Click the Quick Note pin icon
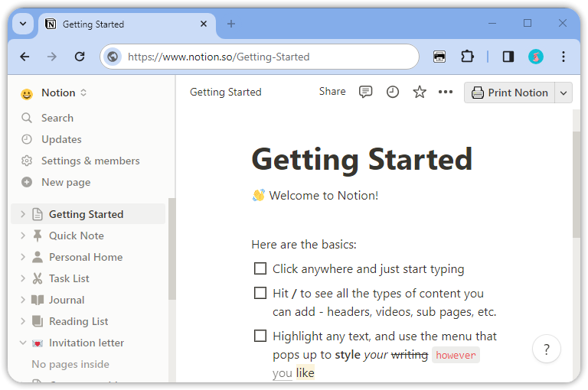 coord(37,236)
